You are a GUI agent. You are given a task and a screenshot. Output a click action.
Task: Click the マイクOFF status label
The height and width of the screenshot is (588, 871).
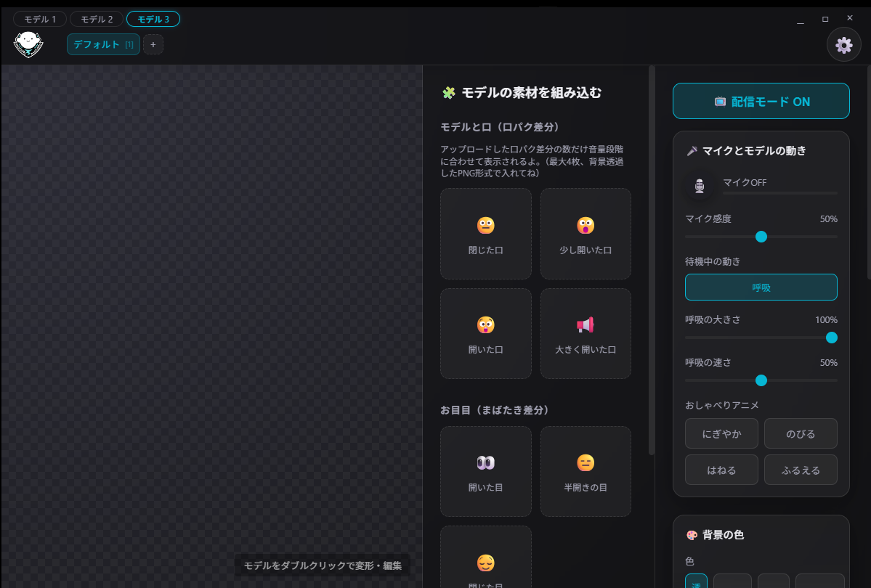[x=745, y=183]
